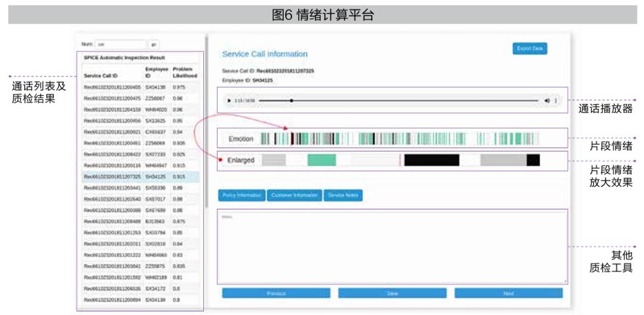
Task: Go to the Next call
Action: point(509,293)
